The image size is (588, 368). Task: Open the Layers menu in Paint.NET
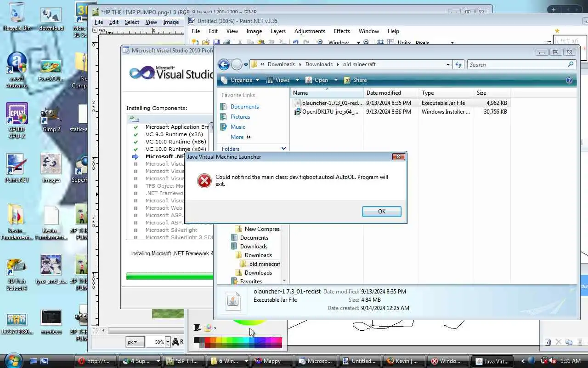(x=278, y=31)
